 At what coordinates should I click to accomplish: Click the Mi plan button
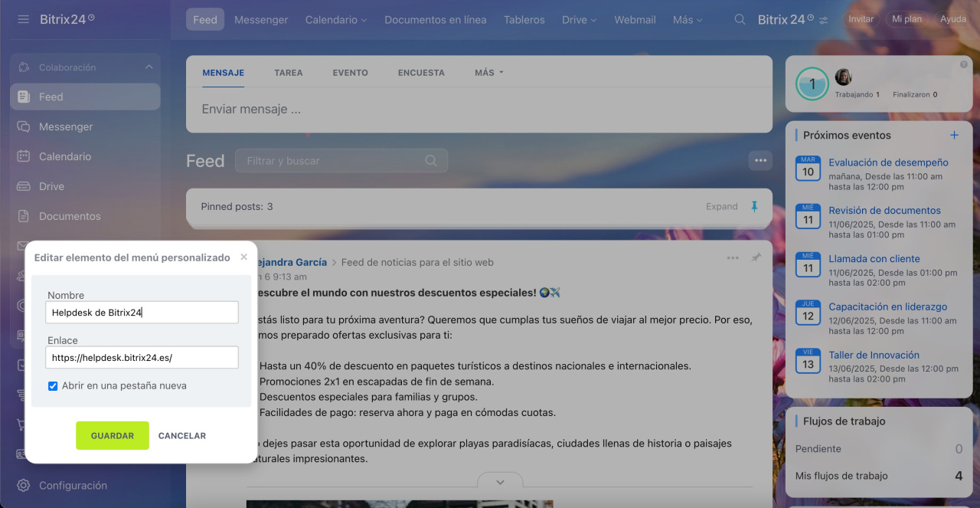coord(907,19)
